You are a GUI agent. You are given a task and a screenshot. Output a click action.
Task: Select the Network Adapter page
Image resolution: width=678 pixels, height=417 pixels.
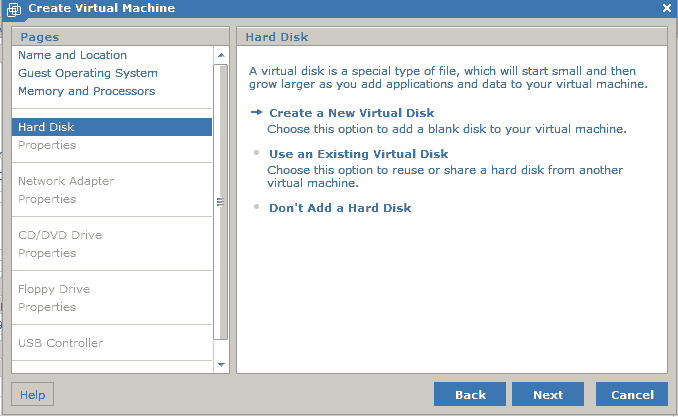(66, 181)
